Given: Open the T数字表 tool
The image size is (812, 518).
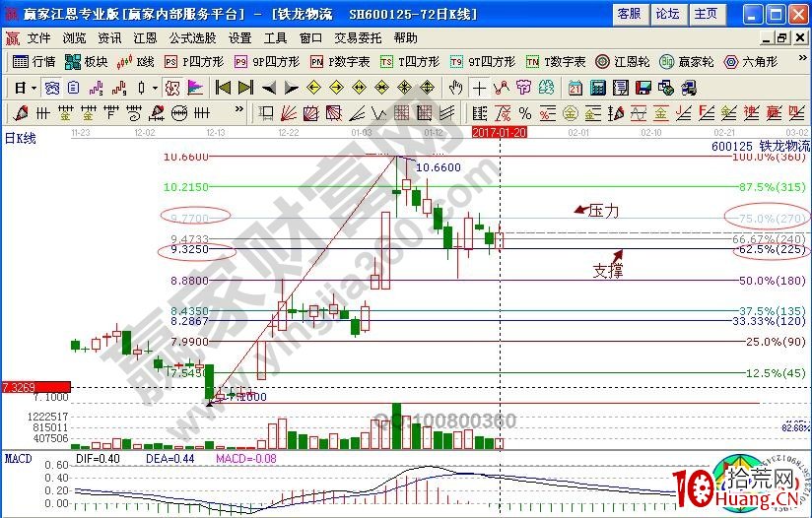Looking at the screenshot, I should pos(556,62).
